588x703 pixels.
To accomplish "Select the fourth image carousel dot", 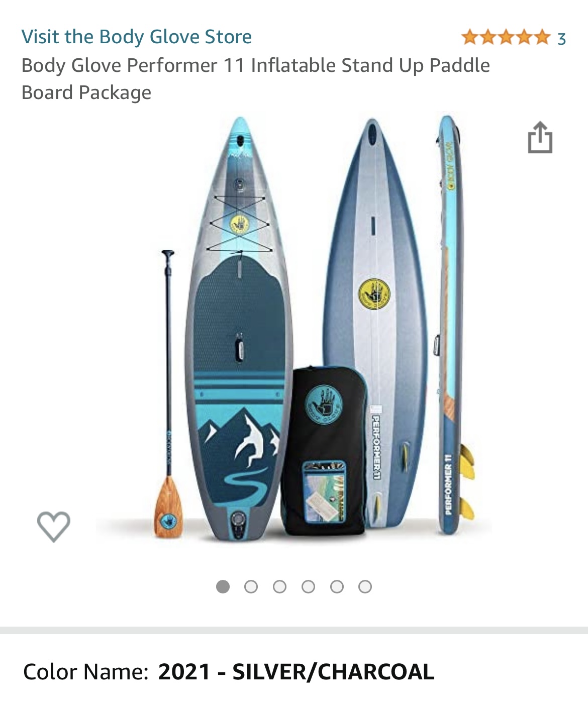I will (x=308, y=586).
